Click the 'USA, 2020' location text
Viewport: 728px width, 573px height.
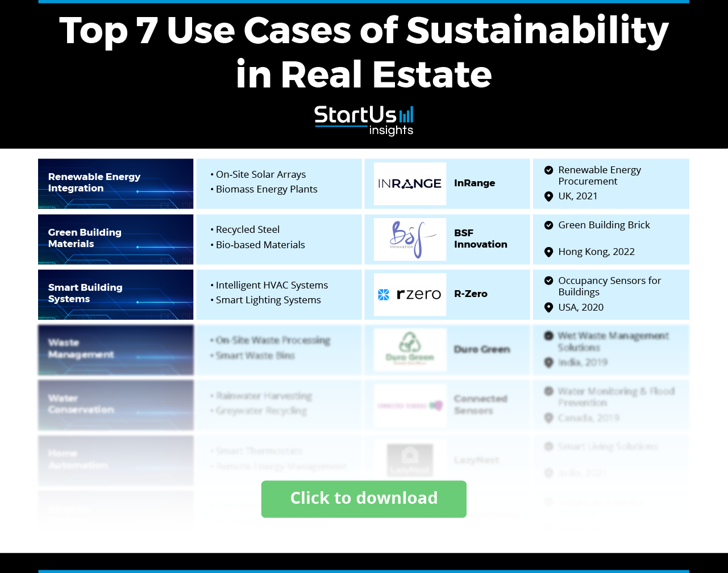[x=581, y=307]
